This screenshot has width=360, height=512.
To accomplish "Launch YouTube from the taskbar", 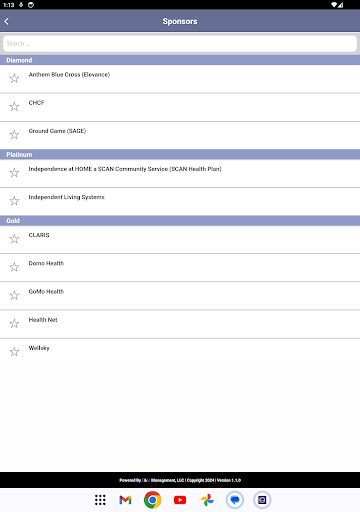I will (x=180, y=500).
